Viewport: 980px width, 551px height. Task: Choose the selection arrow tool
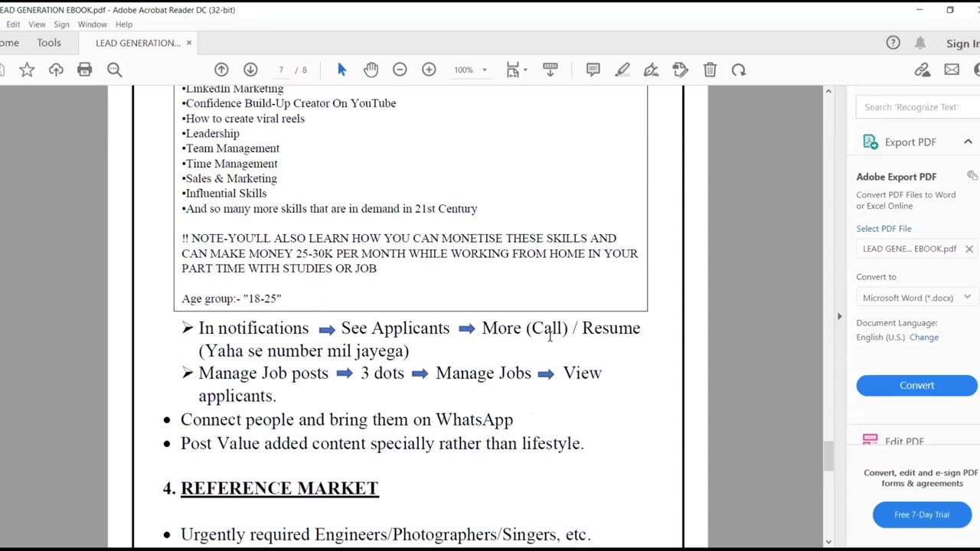click(341, 70)
